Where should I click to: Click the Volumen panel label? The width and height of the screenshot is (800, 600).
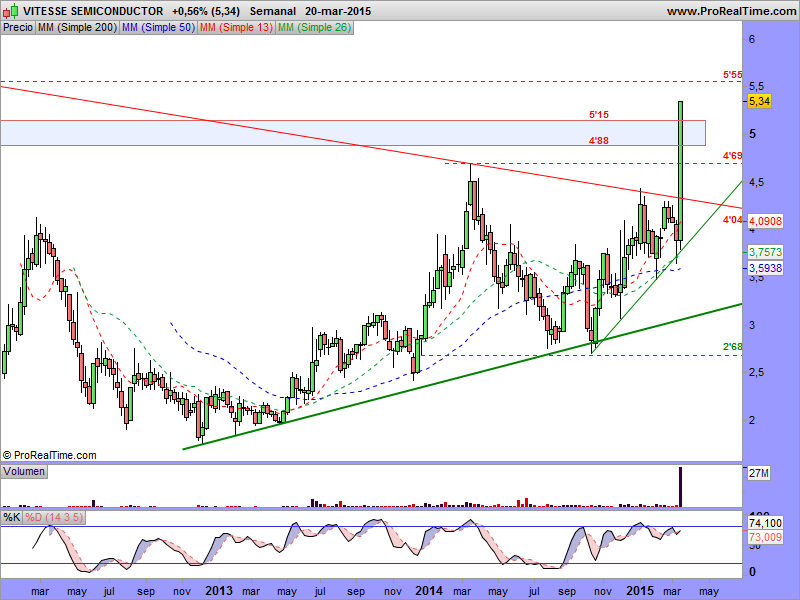point(24,471)
